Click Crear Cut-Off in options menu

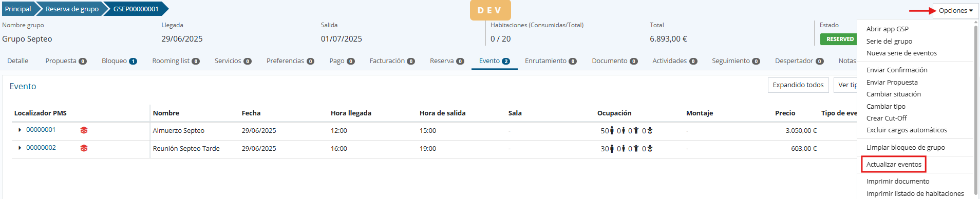point(887,118)
